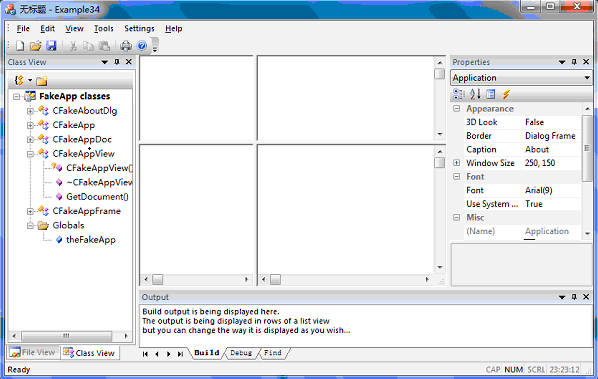The width and height of the screenshot is (598, 379).
Task: Collapse the Font property group
Action: click(457, 177)
